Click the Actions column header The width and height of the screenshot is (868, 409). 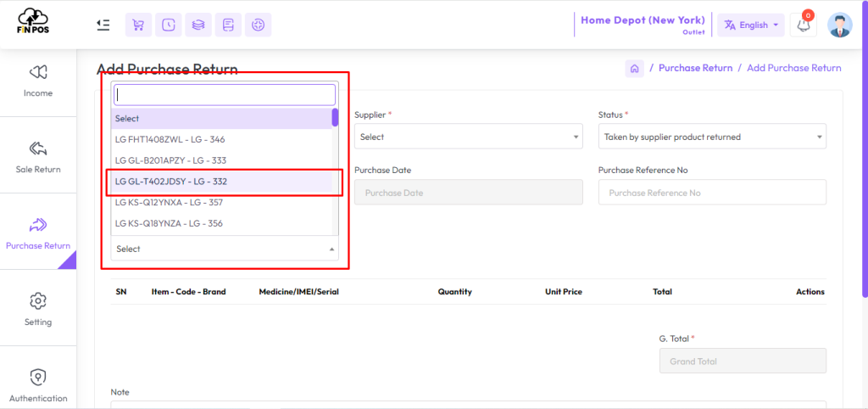point(810,292)
